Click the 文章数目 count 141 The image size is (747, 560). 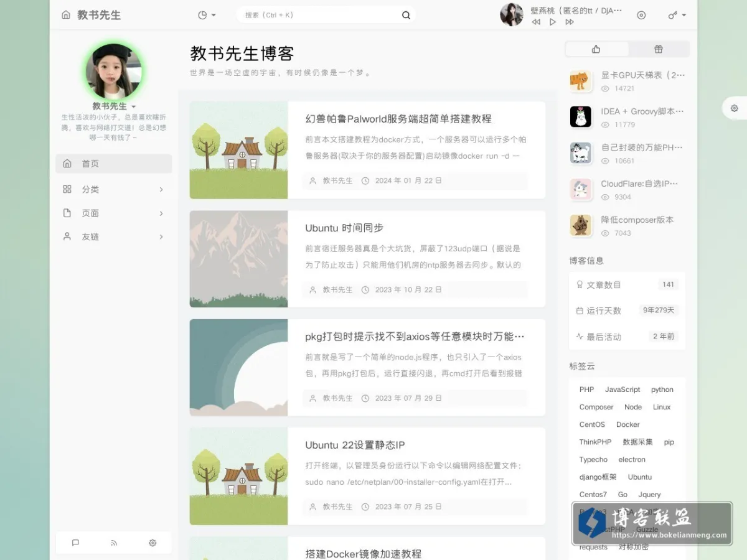[669, 284]
